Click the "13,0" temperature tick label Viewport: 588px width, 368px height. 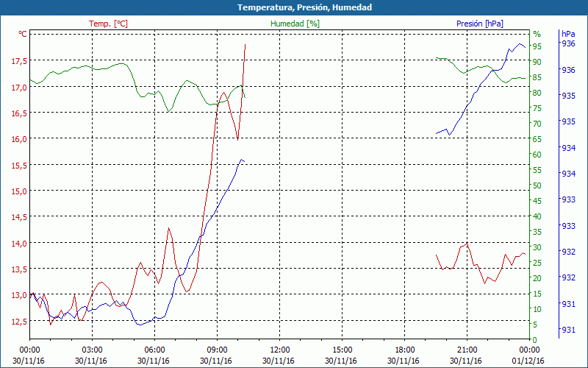pyautogui.click(x=19, y=296)
